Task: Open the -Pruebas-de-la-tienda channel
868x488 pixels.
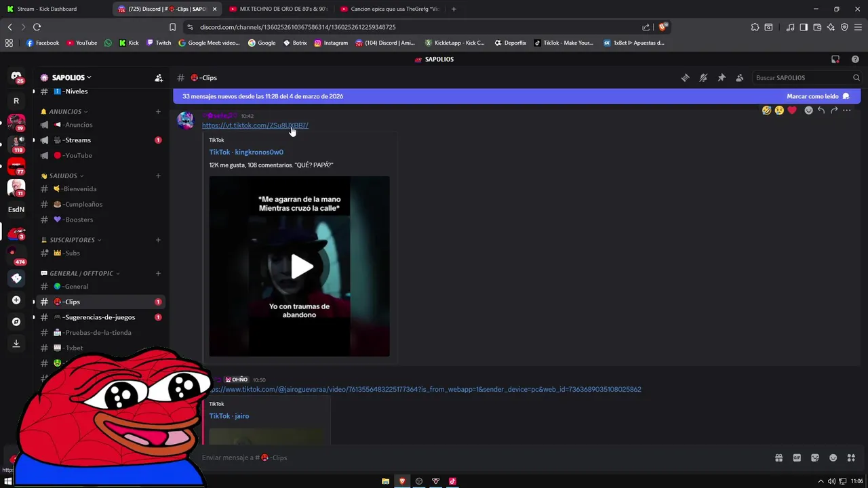Action: [100, 333]
